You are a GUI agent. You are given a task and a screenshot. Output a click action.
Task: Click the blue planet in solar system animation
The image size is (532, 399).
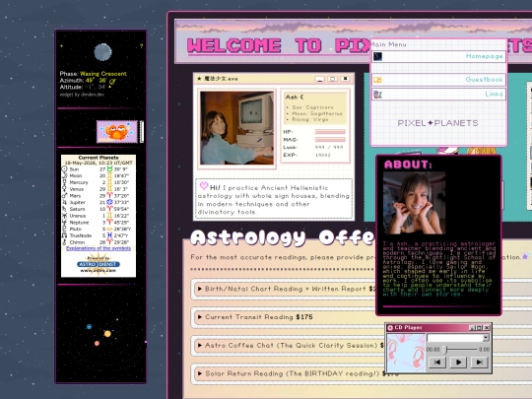pyautogui.click(x=89, y=327)
